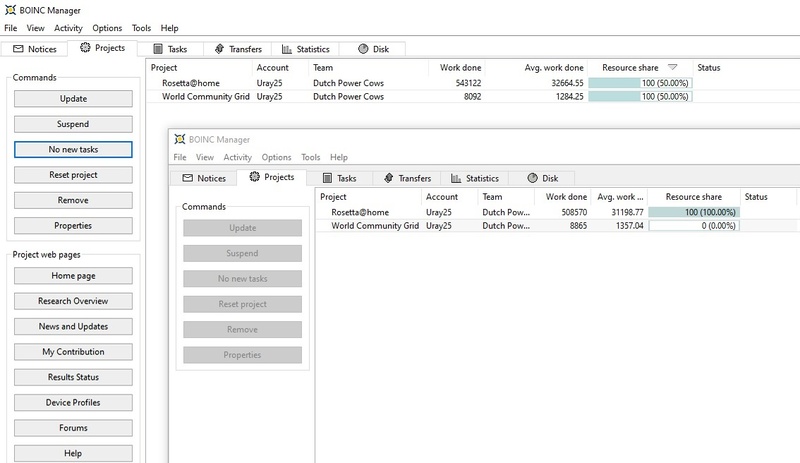This screenshot has height=463, width=800.
Task: Open the Results Status button
Action: pyautogui.click(x=73, y=377)
